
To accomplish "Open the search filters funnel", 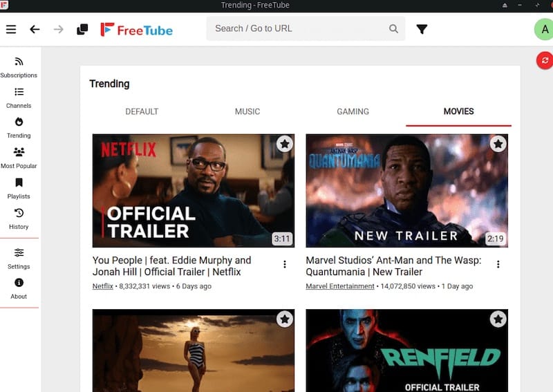I will point(422,29).
